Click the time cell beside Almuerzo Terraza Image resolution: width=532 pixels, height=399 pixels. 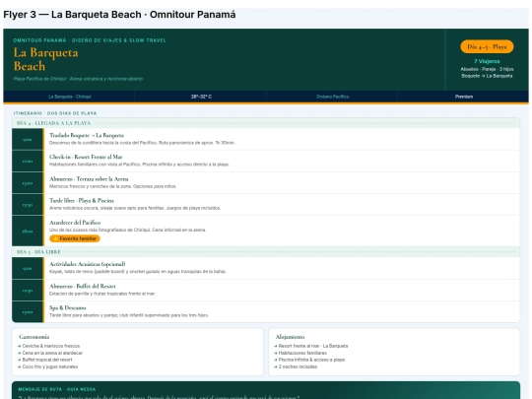coord(28,183)
